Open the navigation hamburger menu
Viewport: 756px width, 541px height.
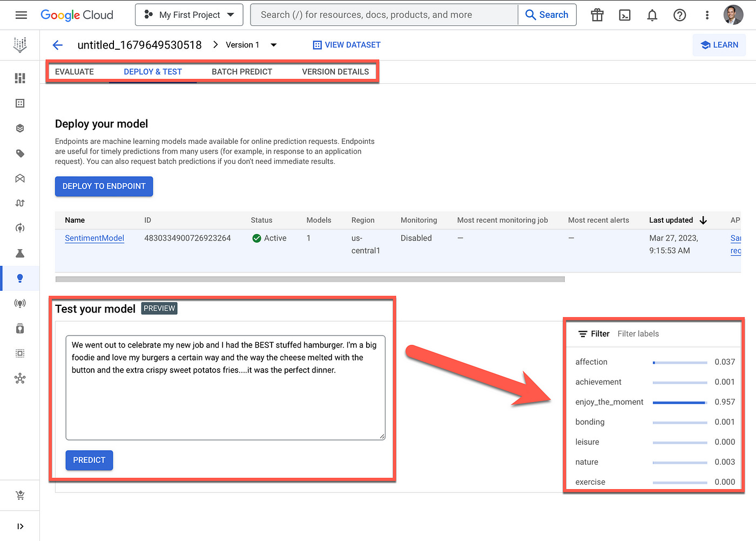21,15
